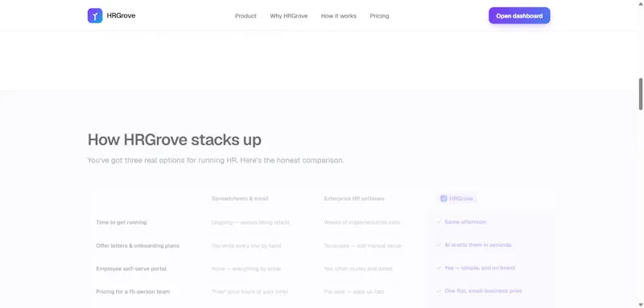Click Offer letters & onboarding plans row label
Image resolution: width=644 pixels, height=308 pixels.
(x=138, y=245)
